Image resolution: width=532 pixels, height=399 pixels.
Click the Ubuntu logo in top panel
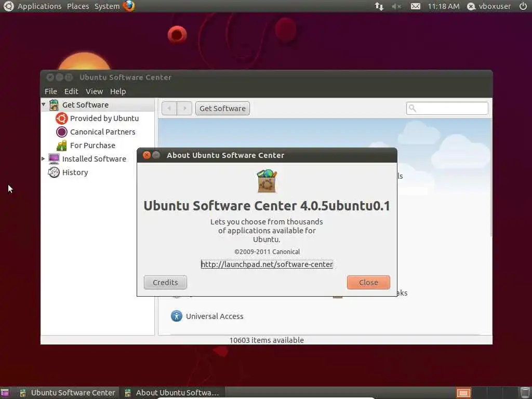(8, 6)
